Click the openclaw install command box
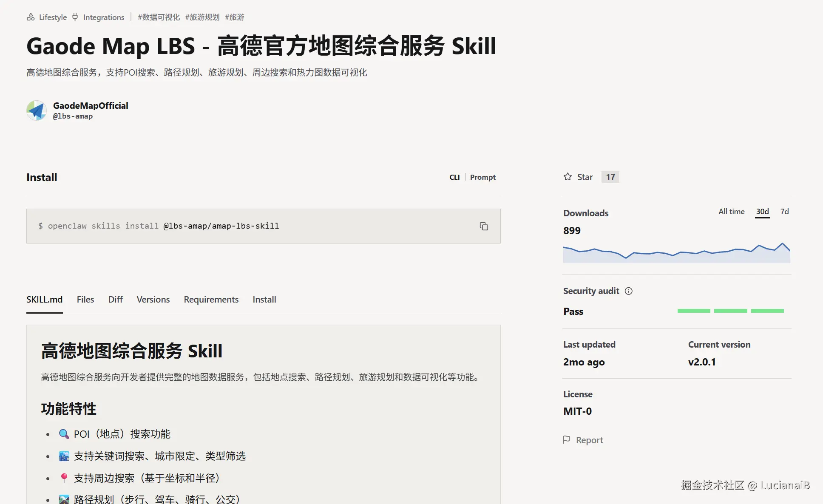This screenshot has height=504, width=823. 263,226
